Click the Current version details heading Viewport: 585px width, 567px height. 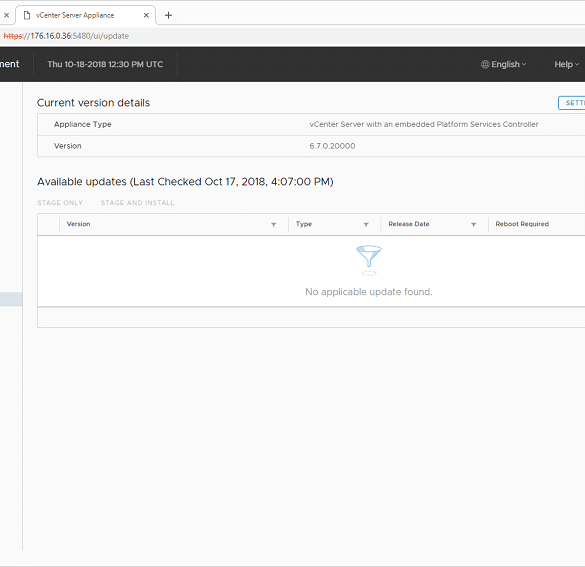93,103
